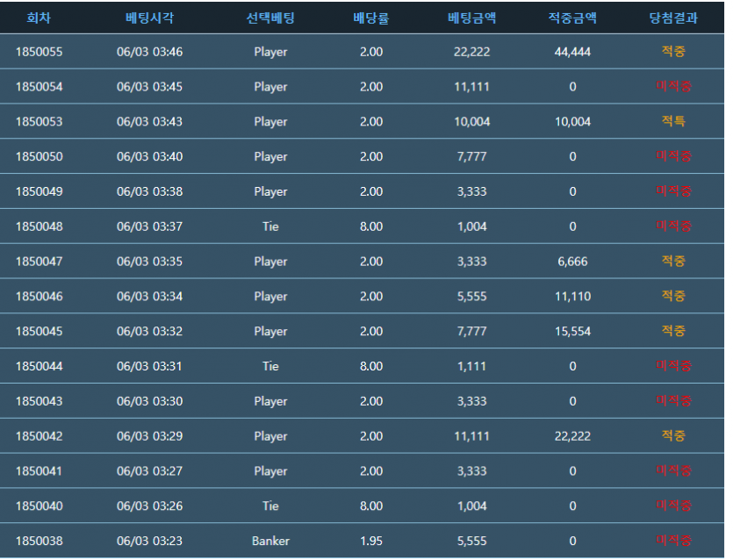
Task: Select round number 1850050
Action: [x=39, y=156]
